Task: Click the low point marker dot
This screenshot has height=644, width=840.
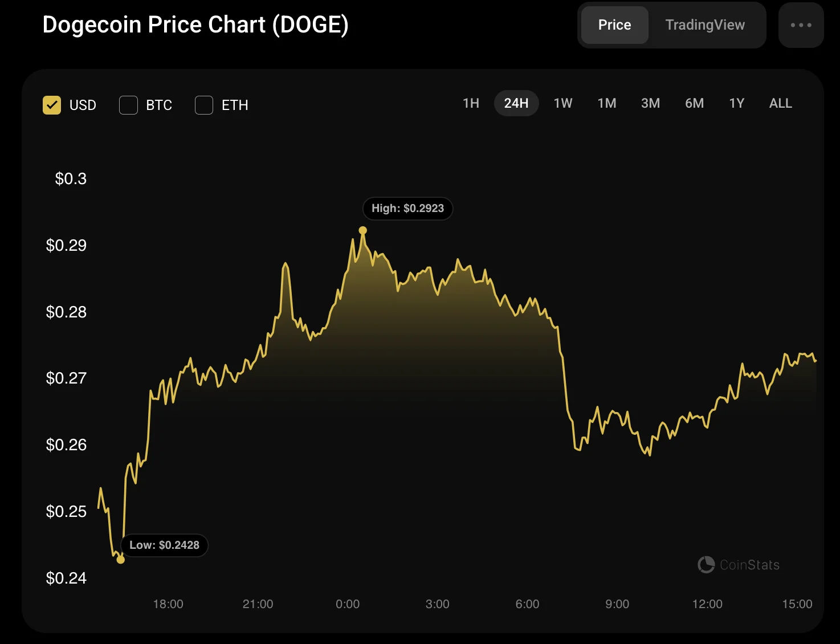Action: pyautogui.click(x=120, y=560)
